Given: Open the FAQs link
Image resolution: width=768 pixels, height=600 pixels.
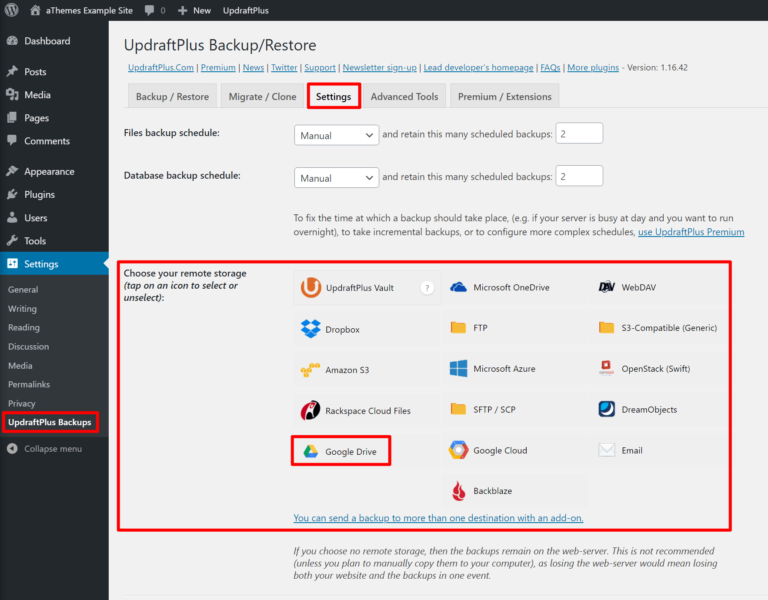Looking at the screenshot, I should (550, 67).
